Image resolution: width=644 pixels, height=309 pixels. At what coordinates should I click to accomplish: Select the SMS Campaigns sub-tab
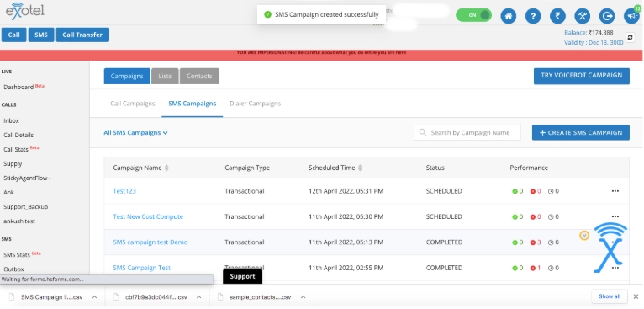pos(193,104)
